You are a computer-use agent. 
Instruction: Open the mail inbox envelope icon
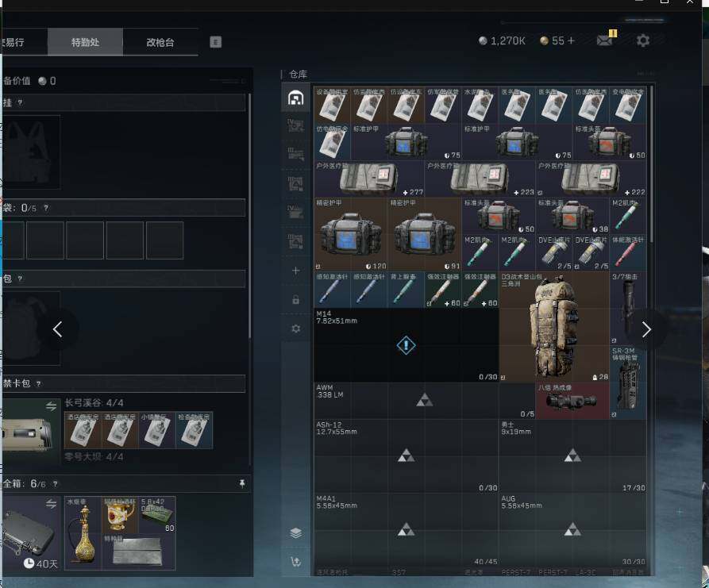(604, 40)
